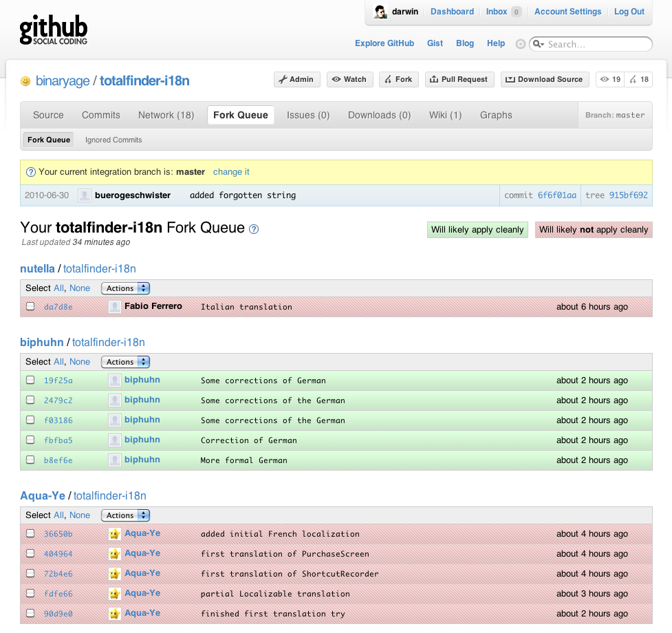Click the change it link for integration branch

[x=231, y=171]
